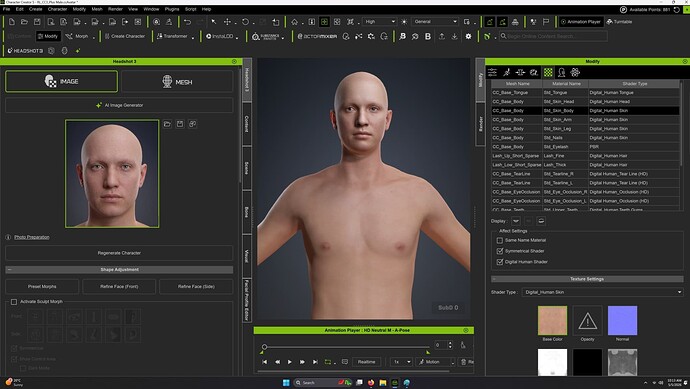Click green sparkle icon beside Headshot toolbar
The image size is (690, 389).
pos(78,51)
